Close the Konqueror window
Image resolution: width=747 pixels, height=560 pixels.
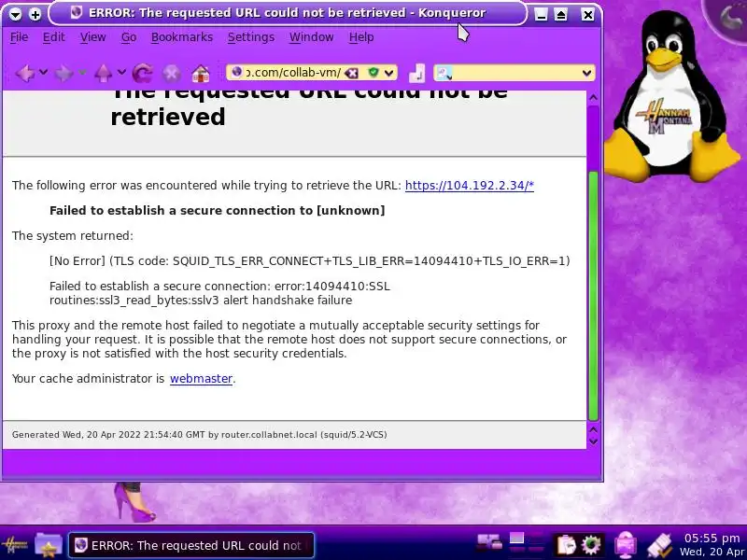tap(588, 15)
